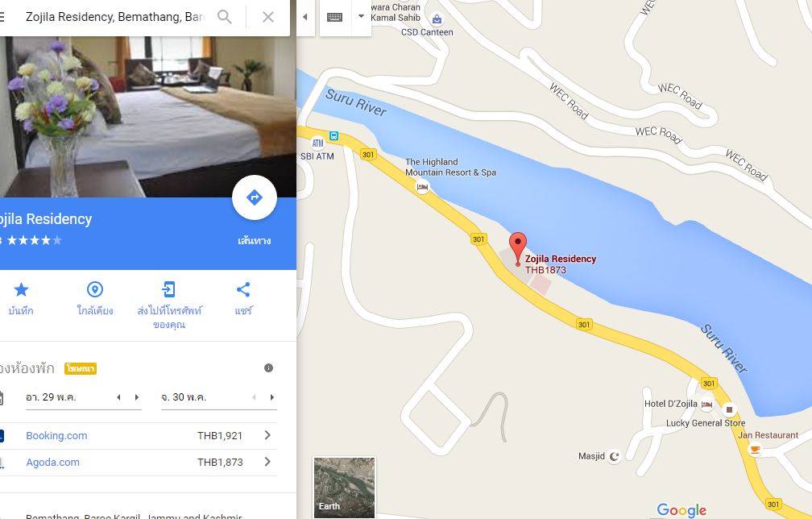Clear the search with the X icon
812x519 pixels.
tap(267, 17)
